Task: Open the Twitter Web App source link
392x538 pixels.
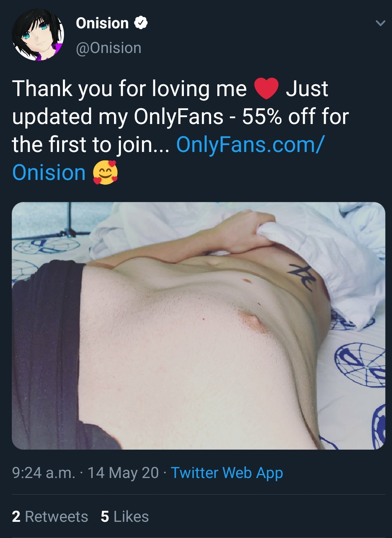Action: coord(227,473)
